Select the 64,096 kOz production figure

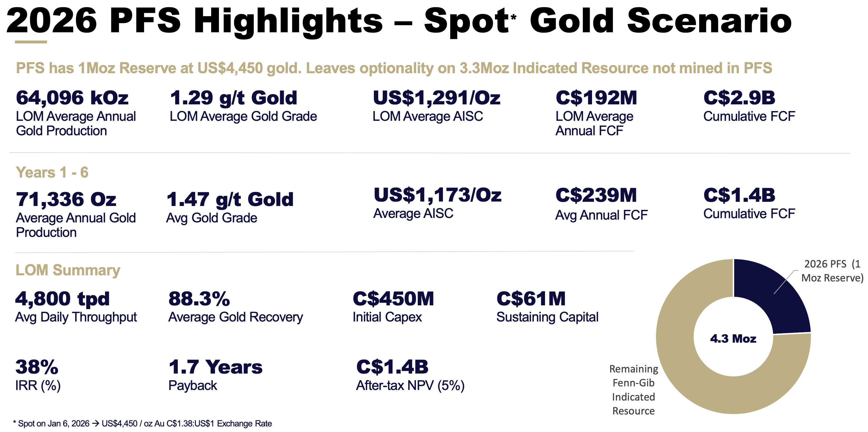(72, 98)
